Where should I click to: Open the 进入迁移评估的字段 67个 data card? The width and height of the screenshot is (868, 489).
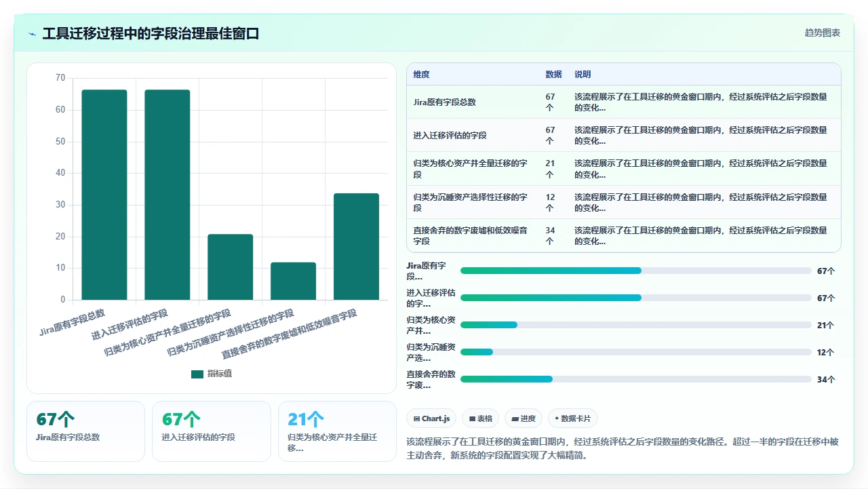(x=211, y=431)
